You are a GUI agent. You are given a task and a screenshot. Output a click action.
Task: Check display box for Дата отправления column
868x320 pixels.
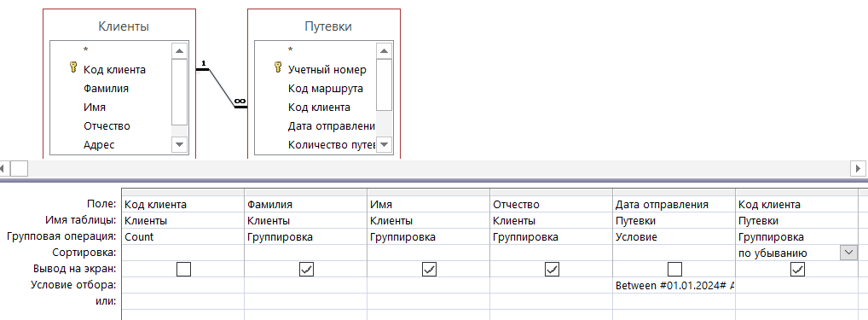pyautogui.click(x=674, y=270)
